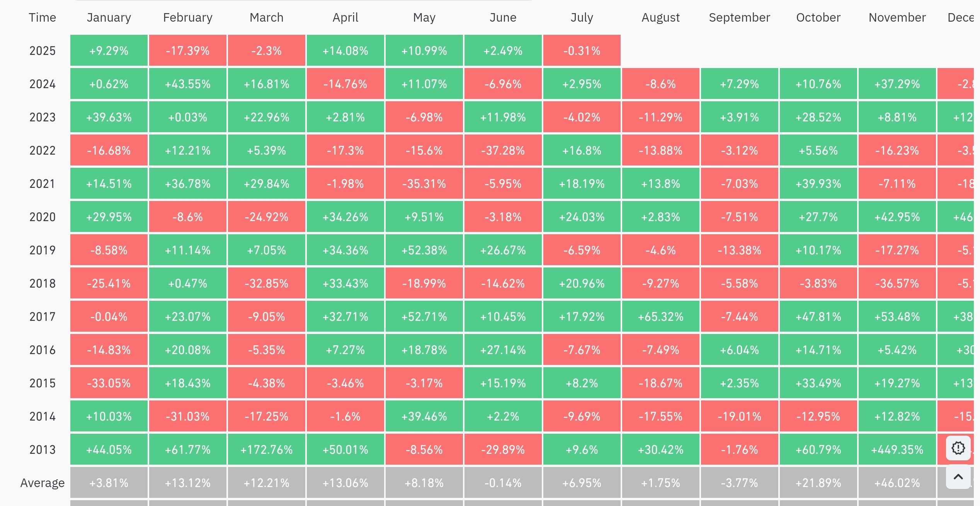Image resolution: width=980 pixels, height=506 pixels.
Task: Click the feedback gear icon button
Action: (958, 448)
